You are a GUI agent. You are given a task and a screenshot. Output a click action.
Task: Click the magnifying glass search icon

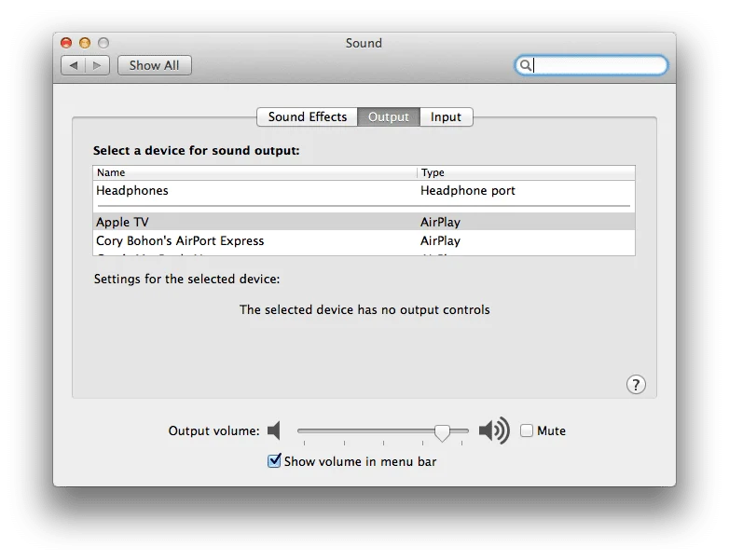coord(526,65)
